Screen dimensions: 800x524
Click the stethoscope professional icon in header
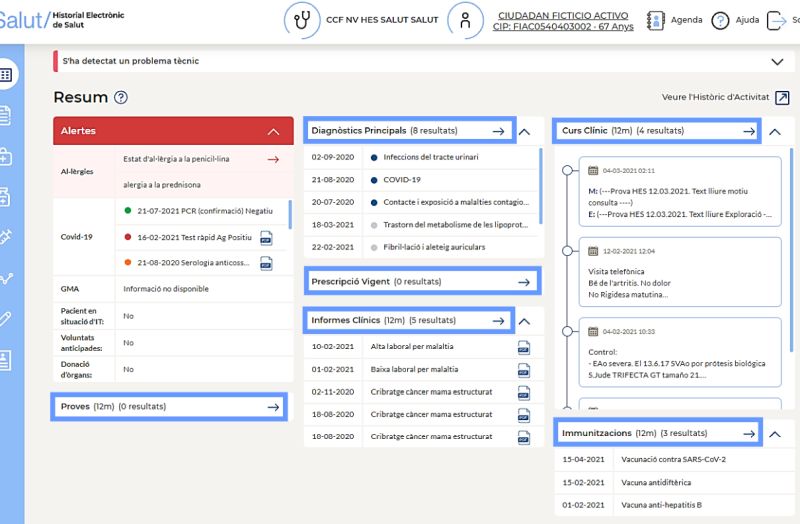click(302, 20)
